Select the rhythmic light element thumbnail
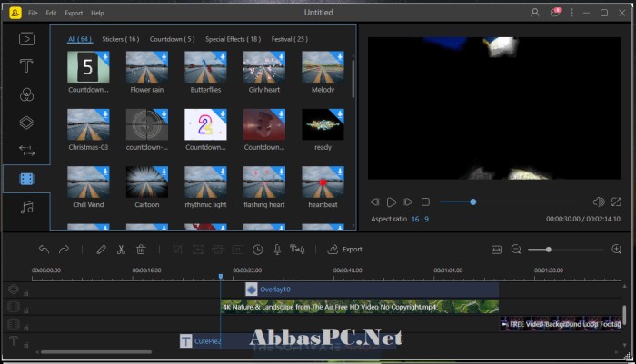636x364 pixels. (x=205, y=182)
